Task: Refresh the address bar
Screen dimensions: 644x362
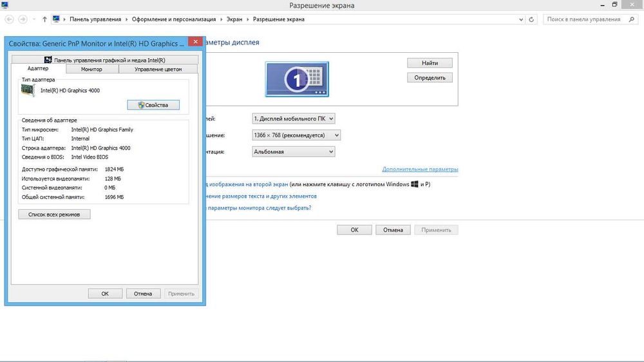Action: point(531,19)
